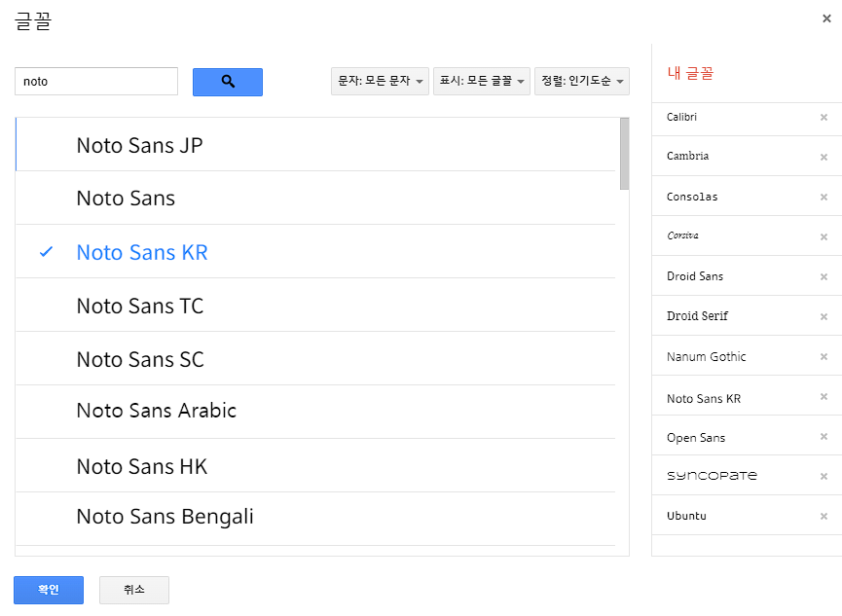Click the 확인 confirm button
The image size is (842, 616).
coord(49,590)
